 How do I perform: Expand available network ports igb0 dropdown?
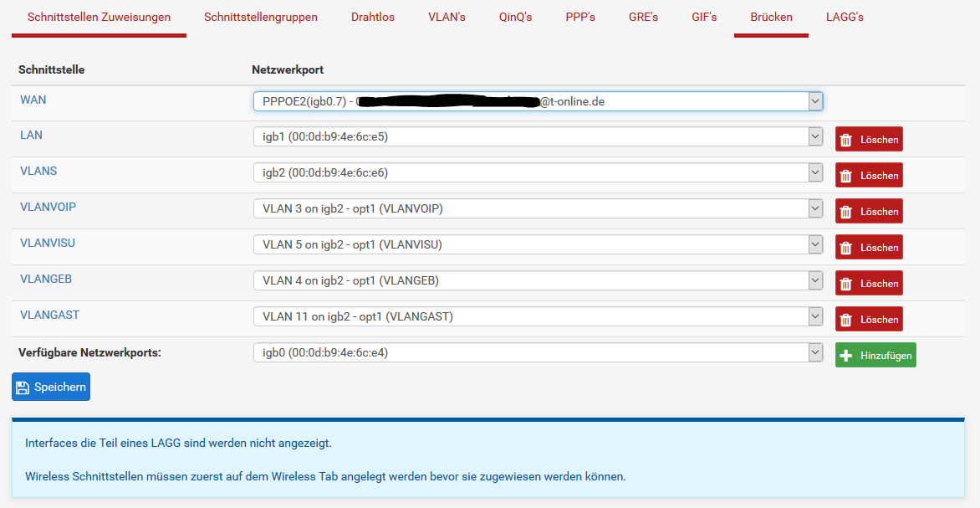(538, 352)
